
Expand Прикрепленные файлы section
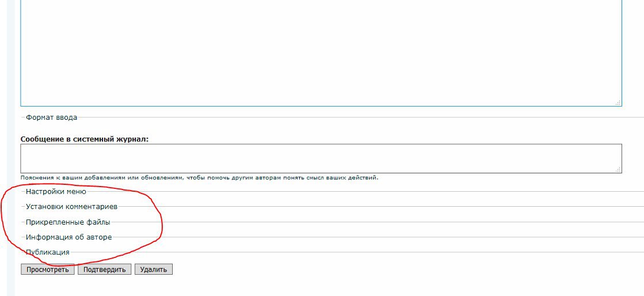pos(68,222)
